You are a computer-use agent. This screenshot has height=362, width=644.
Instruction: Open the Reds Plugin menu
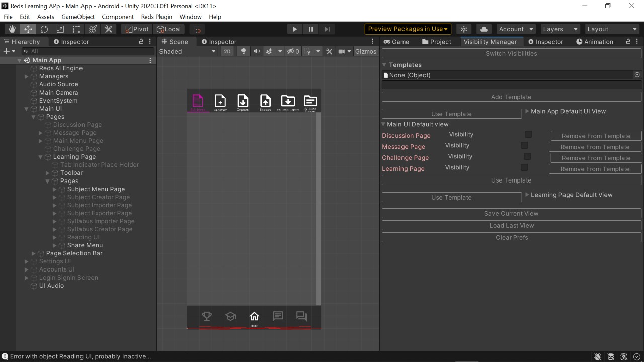pos(156,17)
